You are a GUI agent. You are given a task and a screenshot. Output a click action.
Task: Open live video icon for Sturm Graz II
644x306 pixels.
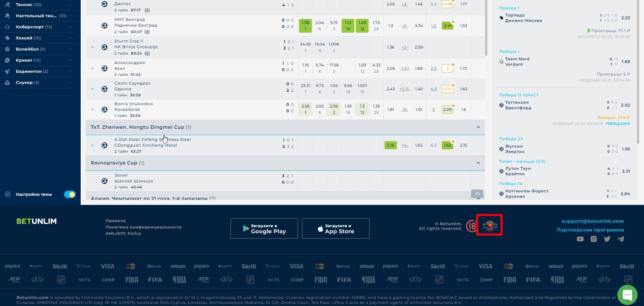click(147, 54)
